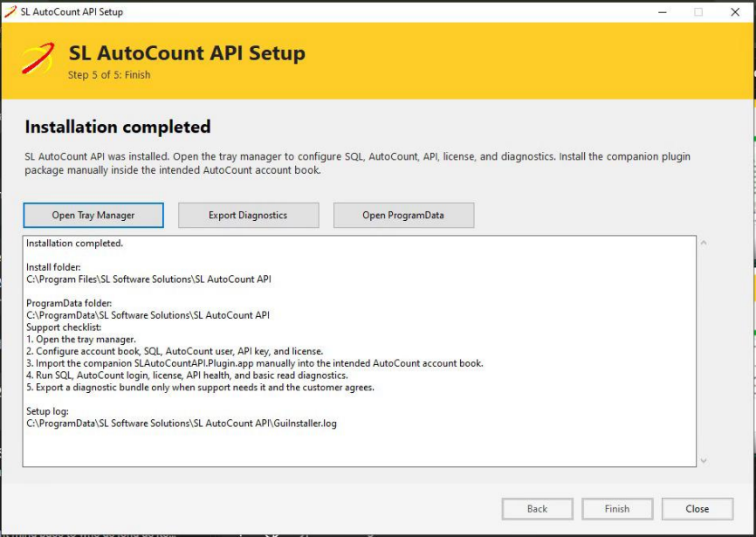Click the log scrollbar up arrow
The image size is (756, 537).
pyautogui.click(x=704, y=243)
